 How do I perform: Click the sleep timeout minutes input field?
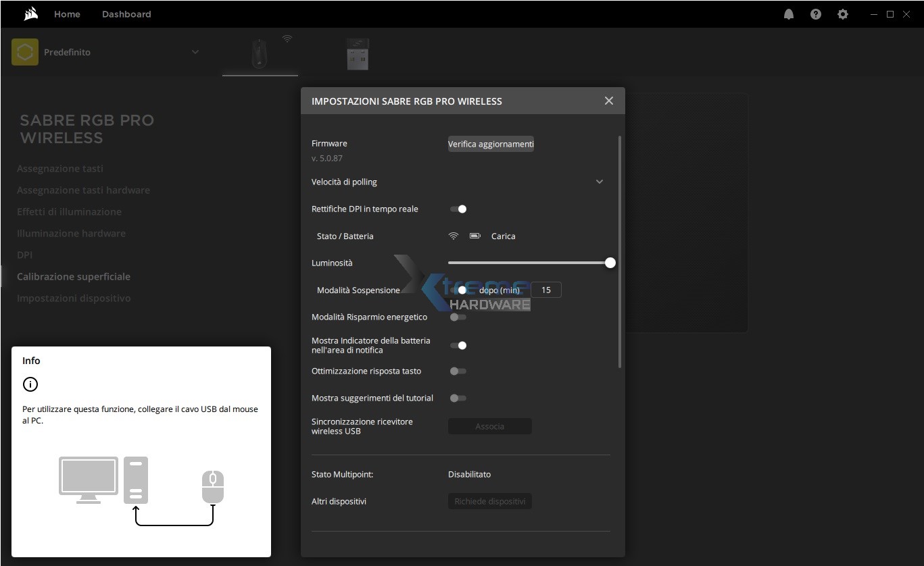point(546,290)
